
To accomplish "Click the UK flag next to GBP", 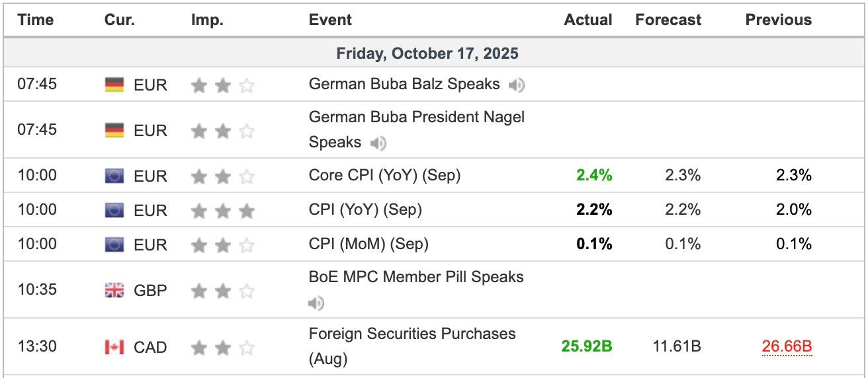I will point(114,290).
